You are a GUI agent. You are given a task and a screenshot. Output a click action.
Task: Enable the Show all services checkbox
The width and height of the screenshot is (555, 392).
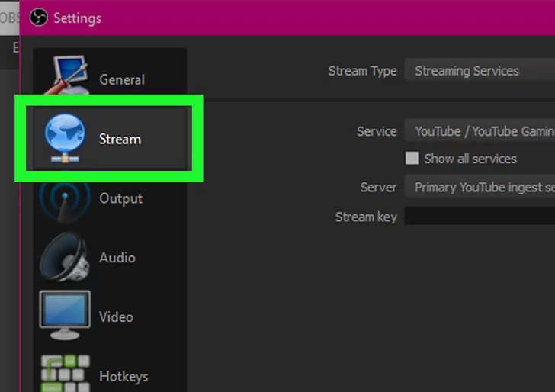[412, 159]
